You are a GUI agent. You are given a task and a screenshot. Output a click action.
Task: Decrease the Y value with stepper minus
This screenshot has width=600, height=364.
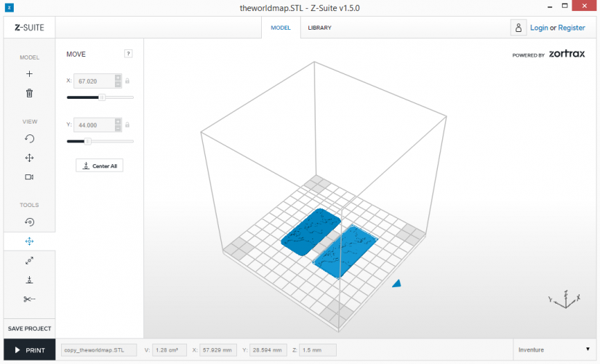point(118,128)
